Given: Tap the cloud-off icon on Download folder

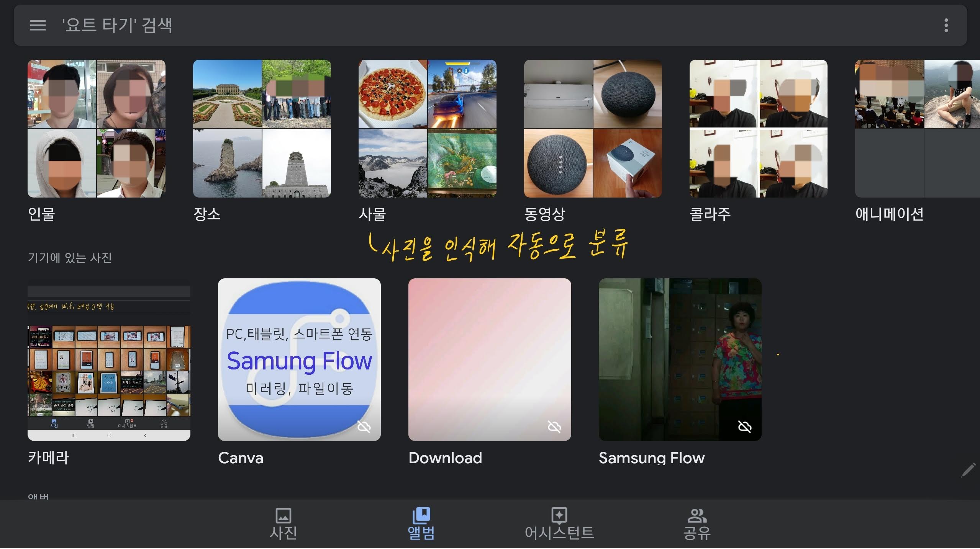Looking at the screenshot, I should [x=554, y=426].
